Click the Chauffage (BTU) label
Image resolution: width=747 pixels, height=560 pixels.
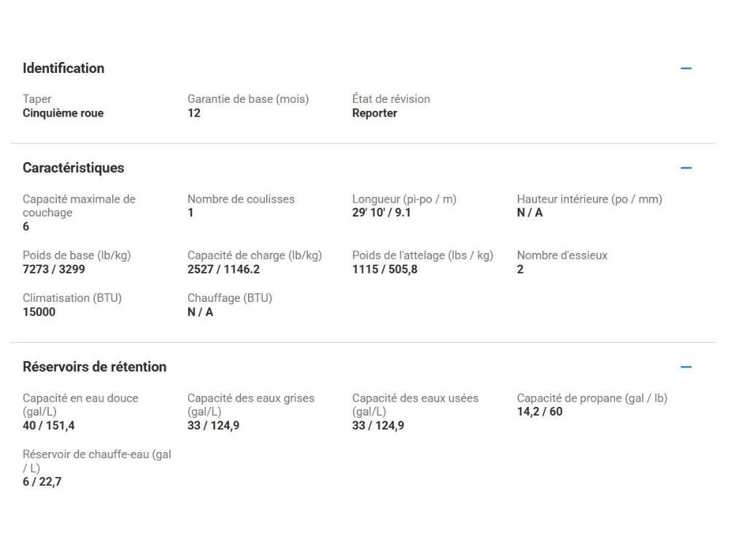[x=230, y=297]
